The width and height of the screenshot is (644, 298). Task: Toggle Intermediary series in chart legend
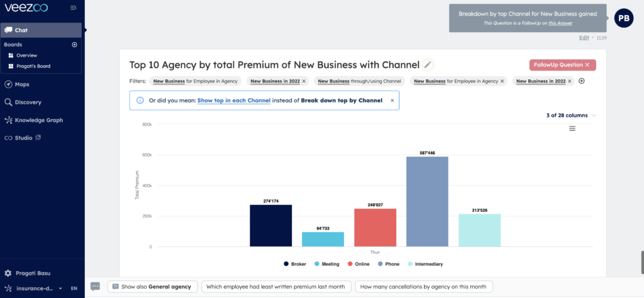click(x=429, y=264)
